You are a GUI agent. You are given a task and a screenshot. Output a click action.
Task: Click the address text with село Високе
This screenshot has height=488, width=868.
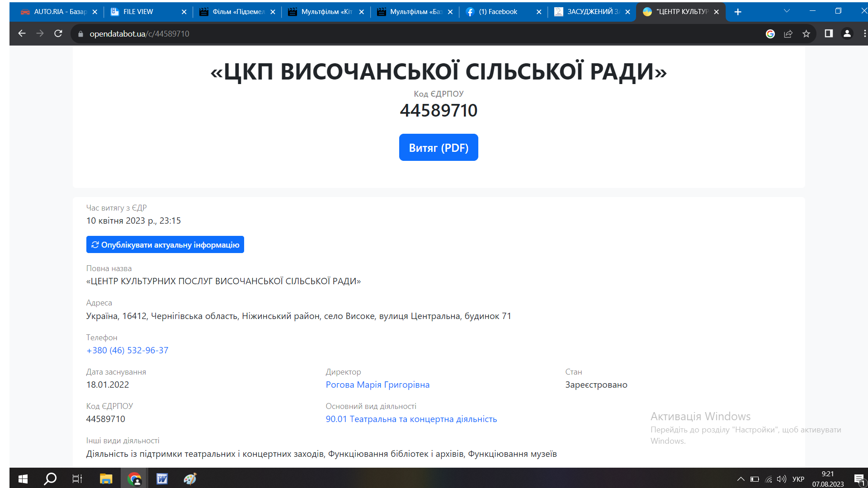[x=298, y=316]
